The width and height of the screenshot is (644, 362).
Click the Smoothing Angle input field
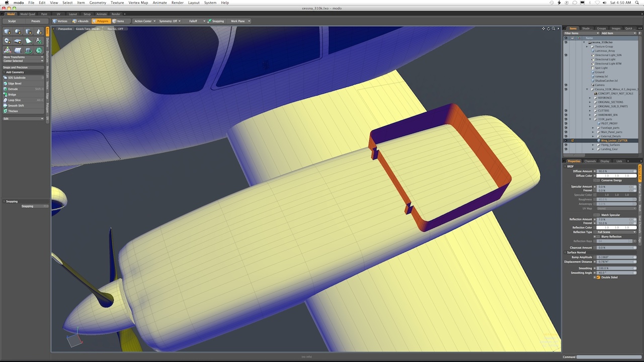tap(616, 273)
